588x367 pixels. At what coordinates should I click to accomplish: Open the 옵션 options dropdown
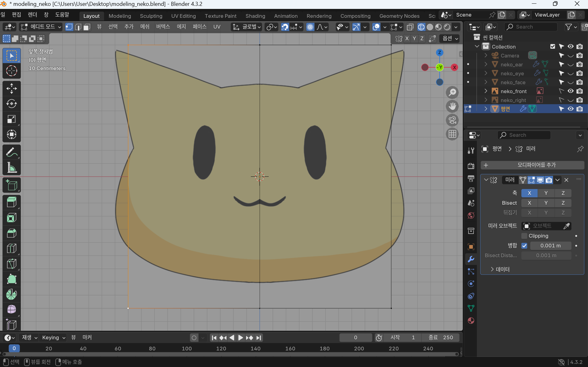pyautogui.click(x=450, y=38)
